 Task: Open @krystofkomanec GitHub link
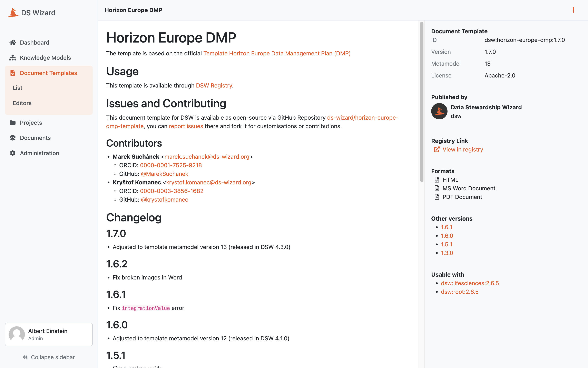[165, 200]
